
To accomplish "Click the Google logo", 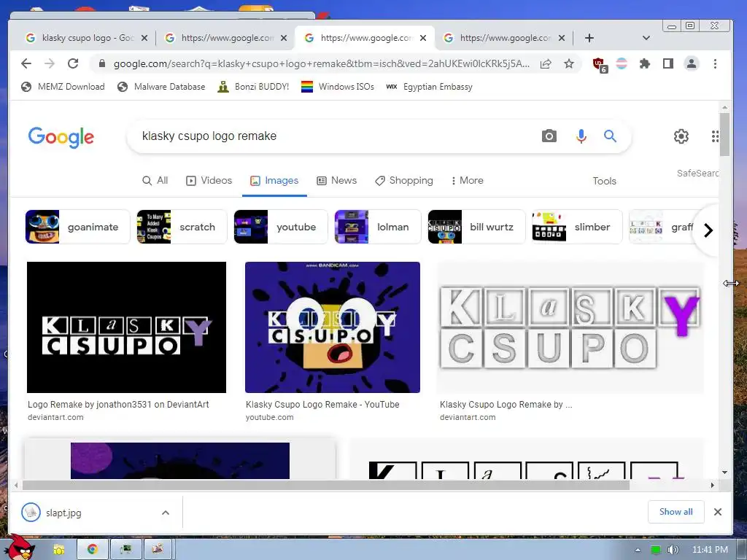I will click(x=61, y=137).
